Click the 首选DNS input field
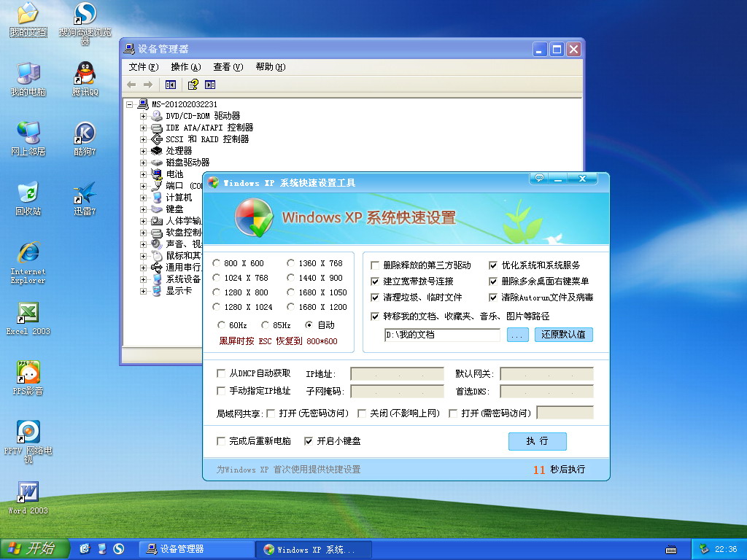747x560 pixels. tap(547, 392)
